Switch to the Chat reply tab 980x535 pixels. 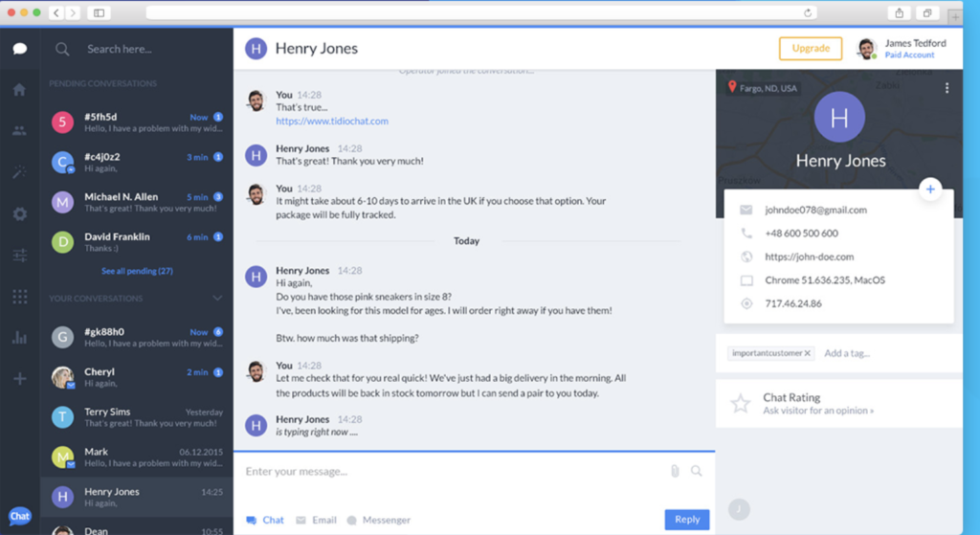coord(265,520)
